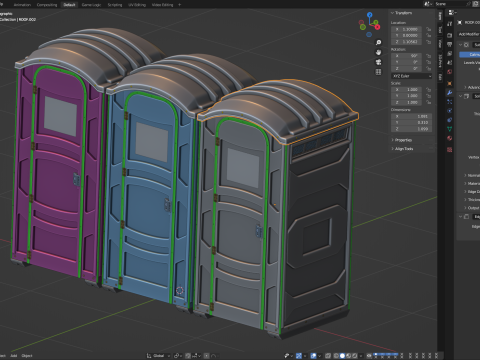Open the Physics properties tab icon
480x360 pixels.
point(449,111)
